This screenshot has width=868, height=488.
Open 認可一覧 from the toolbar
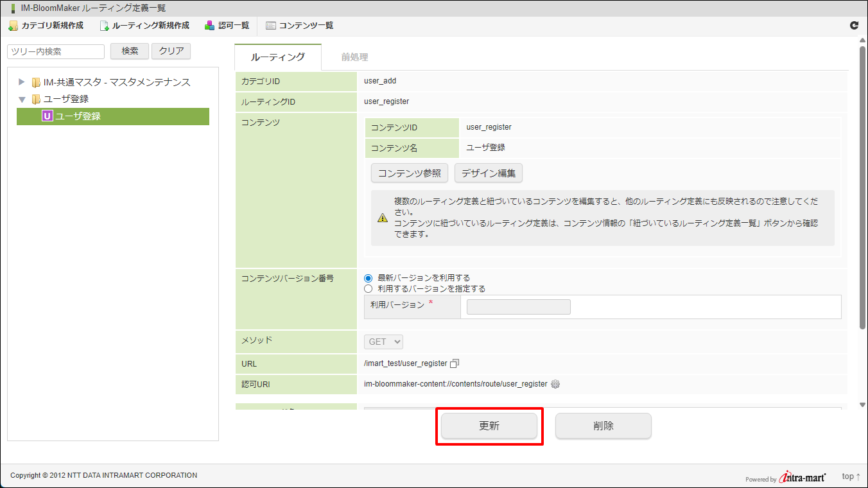pyautogui.click(x=227, y=26)
